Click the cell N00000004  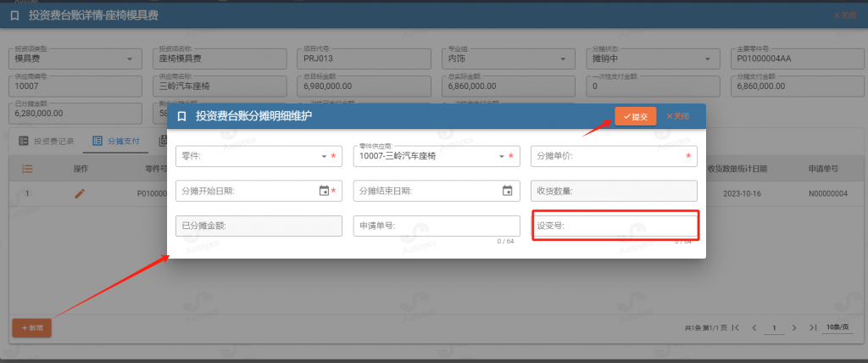point(827,193)
